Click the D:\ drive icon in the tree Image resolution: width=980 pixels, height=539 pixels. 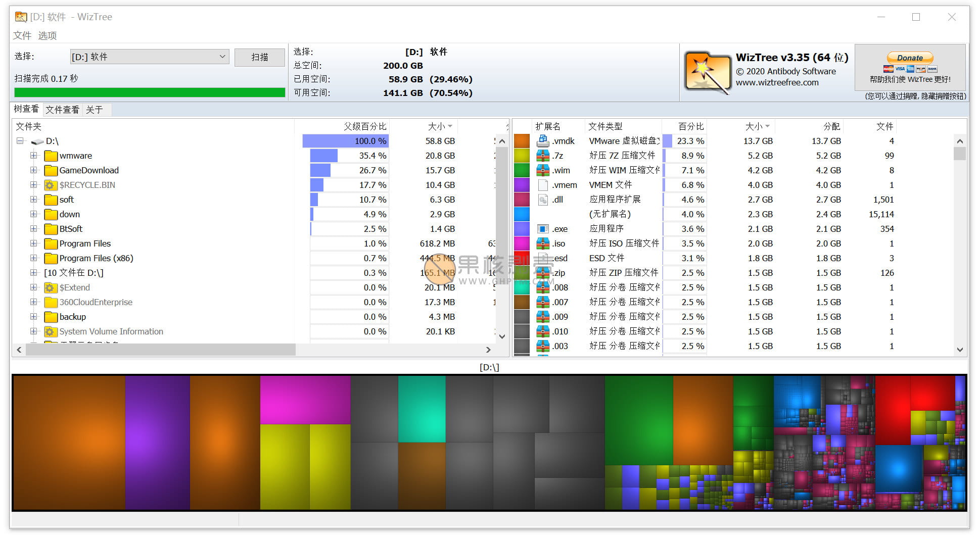(x=37, y=141)
